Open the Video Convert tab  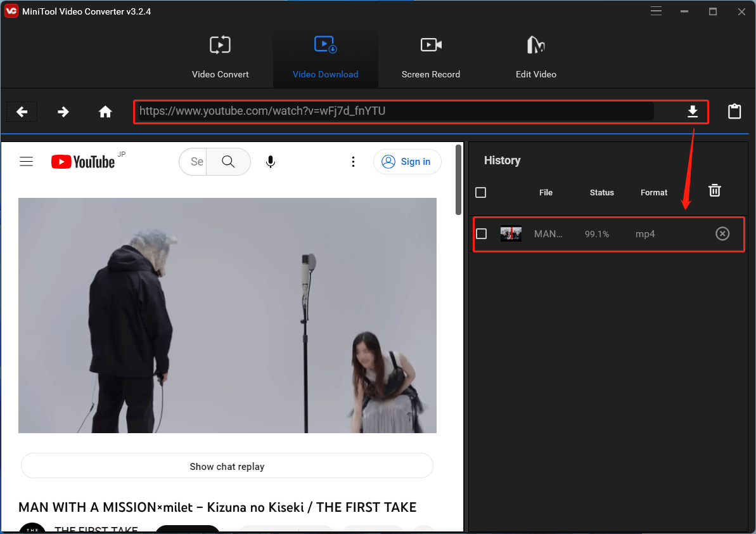(221, 58)
